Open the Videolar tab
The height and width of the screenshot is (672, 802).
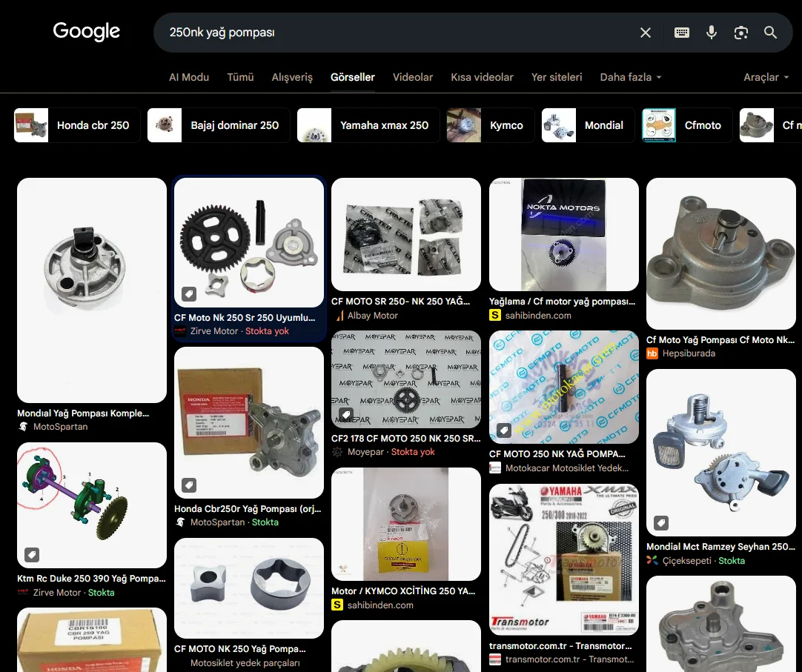coord(413,77)
